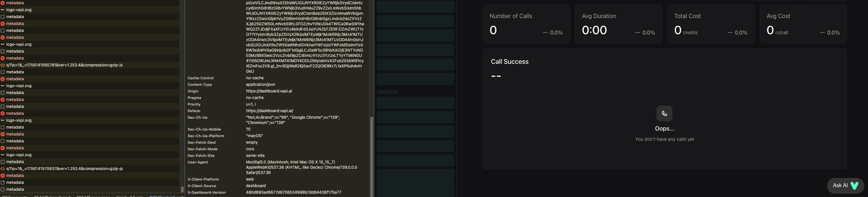Select the User-Agent header name

[x=198, y=162]
